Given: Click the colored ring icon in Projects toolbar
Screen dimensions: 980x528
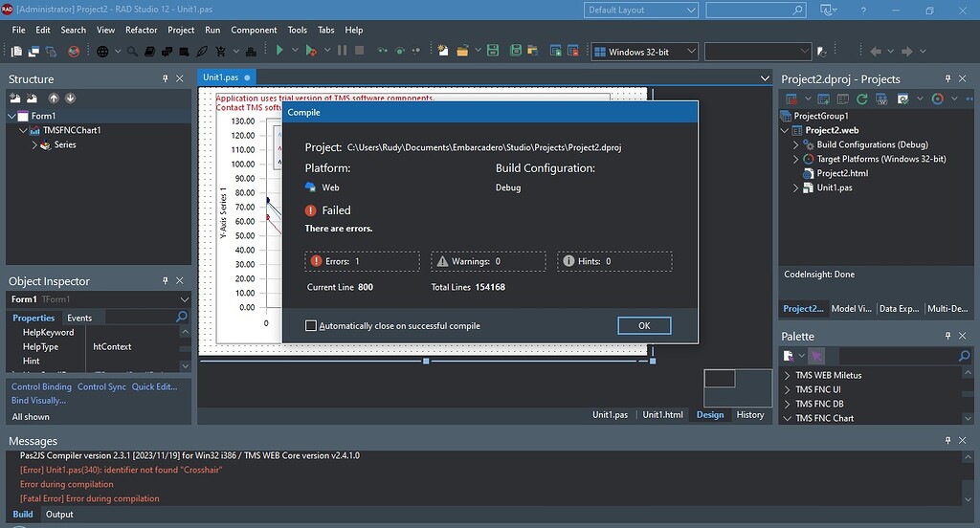Looking at the screenshot, I should point(937,99).
